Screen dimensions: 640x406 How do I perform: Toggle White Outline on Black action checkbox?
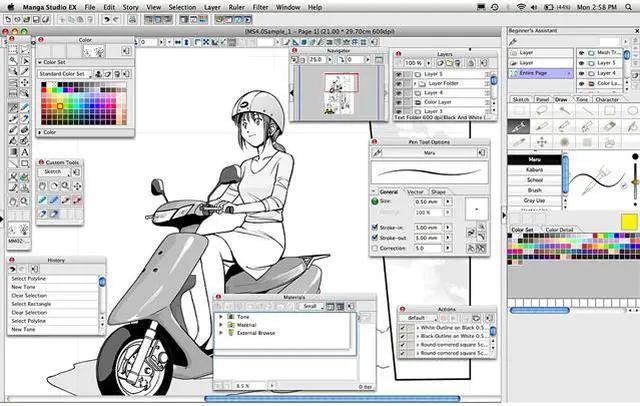coord(403,328)
